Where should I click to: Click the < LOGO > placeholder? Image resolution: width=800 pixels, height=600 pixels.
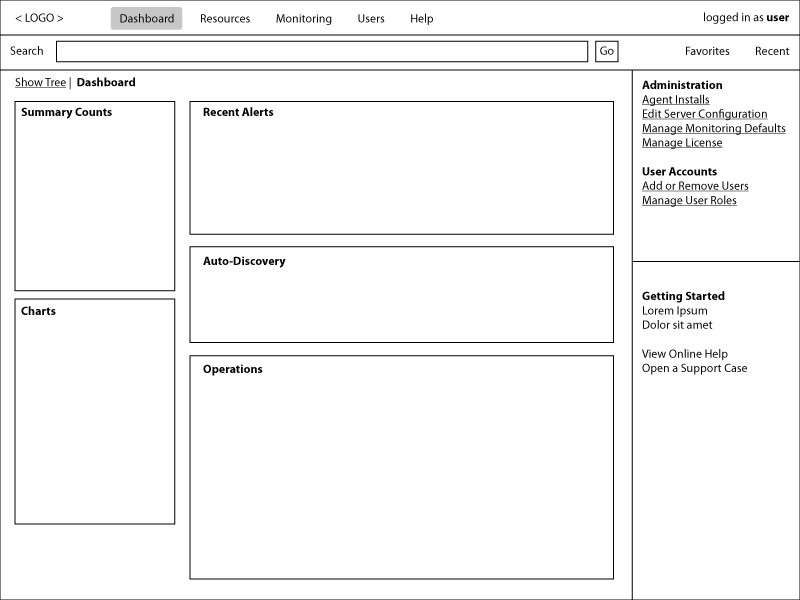click(39, 18)
